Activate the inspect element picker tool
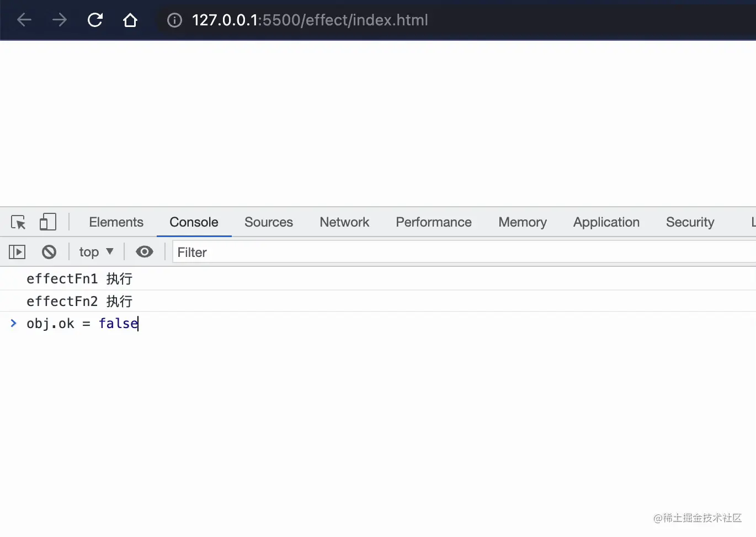The height and width of the screenshot is (537, 756). tap(18, 222)
